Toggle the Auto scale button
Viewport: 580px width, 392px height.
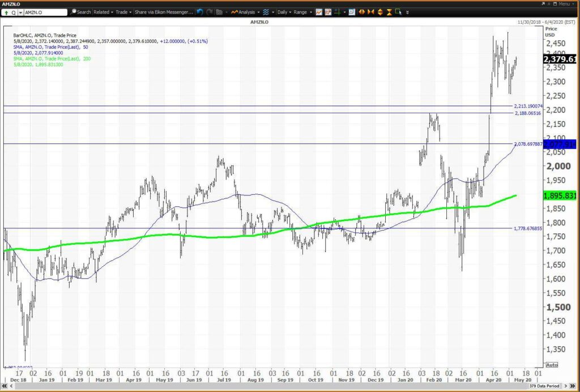click(x=552, y=365)
